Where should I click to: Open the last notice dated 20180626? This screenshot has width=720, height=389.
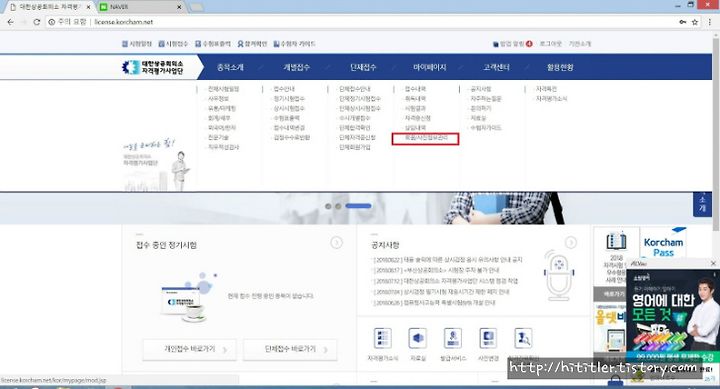(434, 303)
